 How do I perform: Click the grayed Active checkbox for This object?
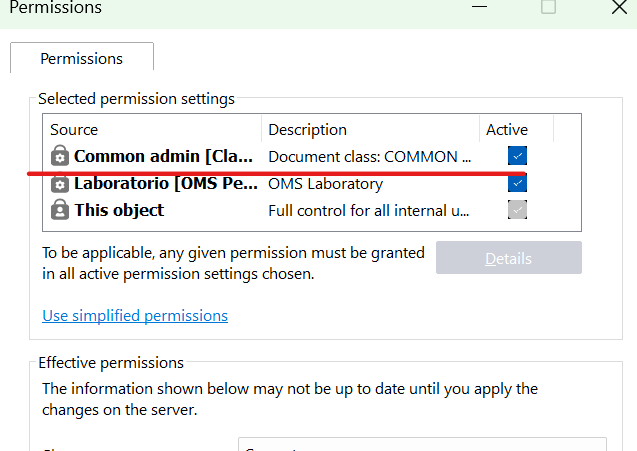point(517,210)
